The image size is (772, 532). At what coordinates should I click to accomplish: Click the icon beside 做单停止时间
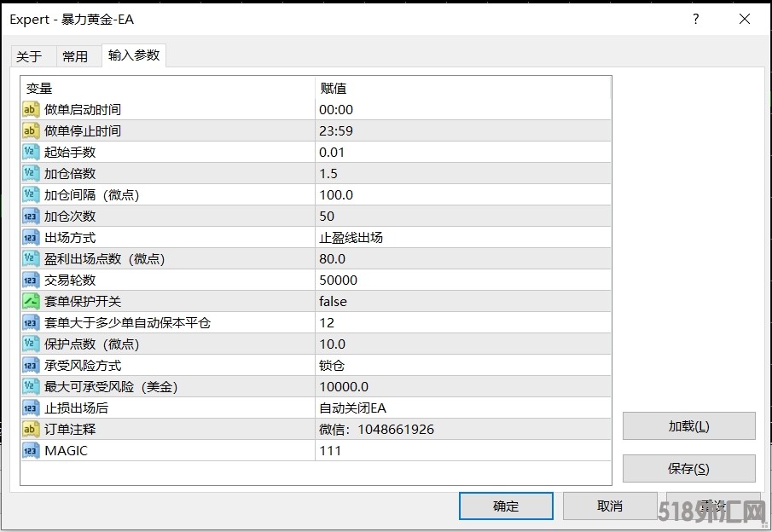click(x=31, y=130)
